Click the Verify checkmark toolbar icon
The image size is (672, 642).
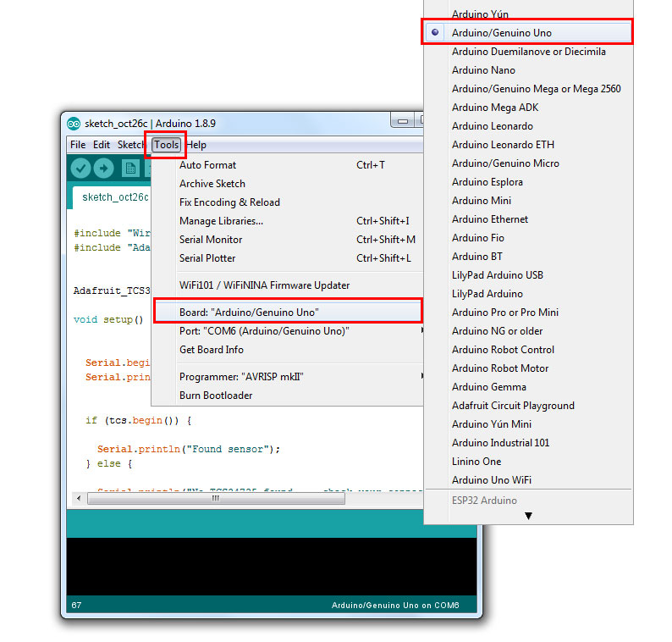80,168
